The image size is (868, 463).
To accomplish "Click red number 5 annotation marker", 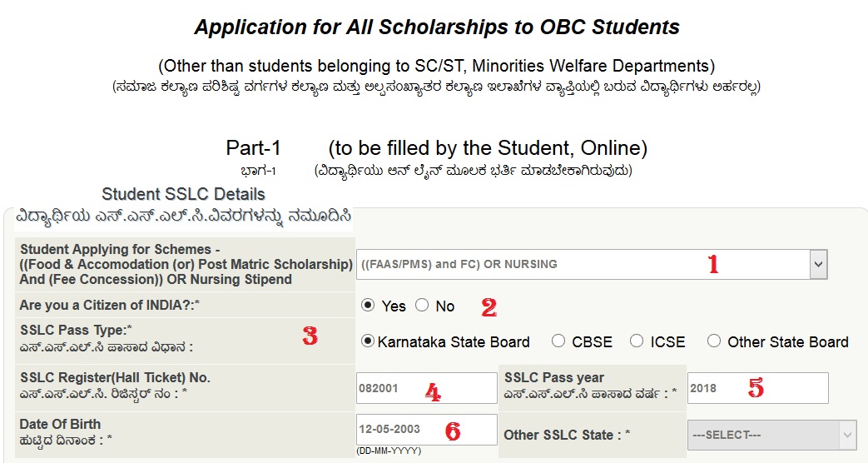I will [x=755, y=388].
